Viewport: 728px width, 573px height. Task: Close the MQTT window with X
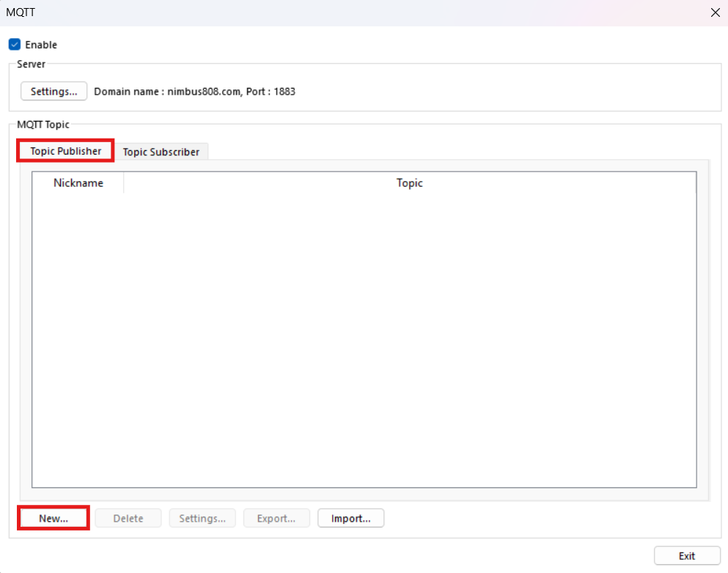click(715, 12)
